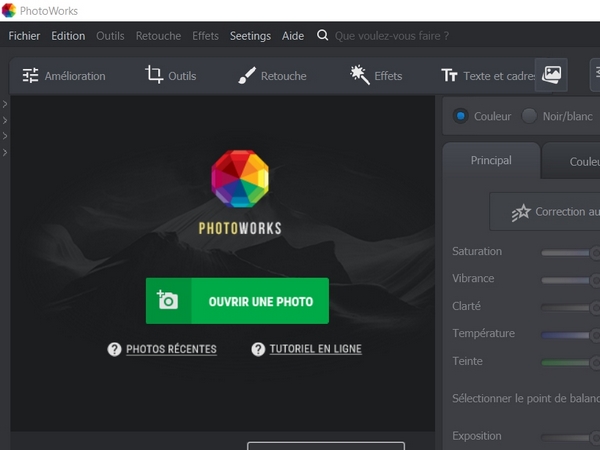Click the question mark beside Tutoriel en ligne
The image size is (600, 450).
(258, 349)
